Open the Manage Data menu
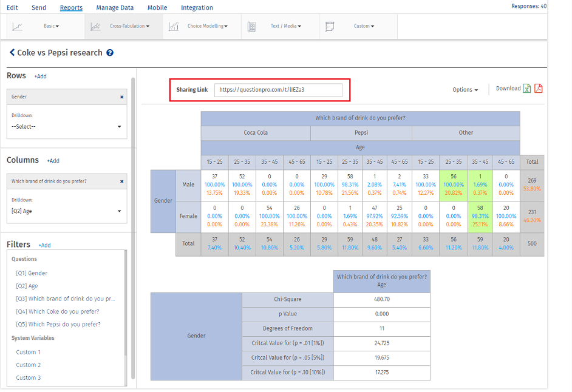This screenshot has height=392, width=572. [115, 8]
